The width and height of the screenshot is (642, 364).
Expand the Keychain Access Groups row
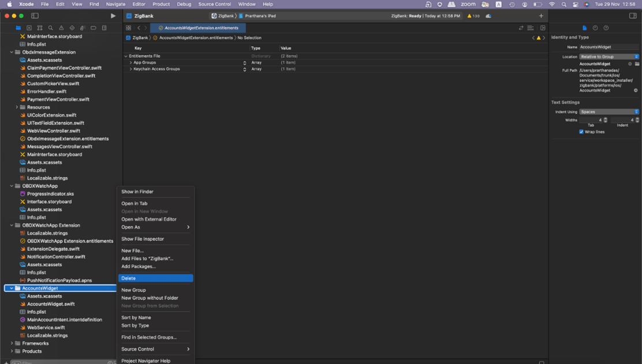pos(130,69)
